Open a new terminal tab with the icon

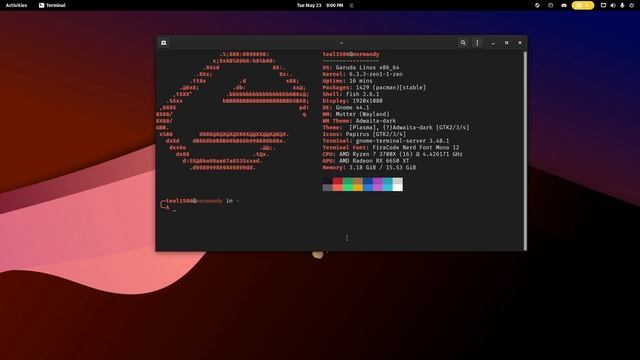point(164,43)
